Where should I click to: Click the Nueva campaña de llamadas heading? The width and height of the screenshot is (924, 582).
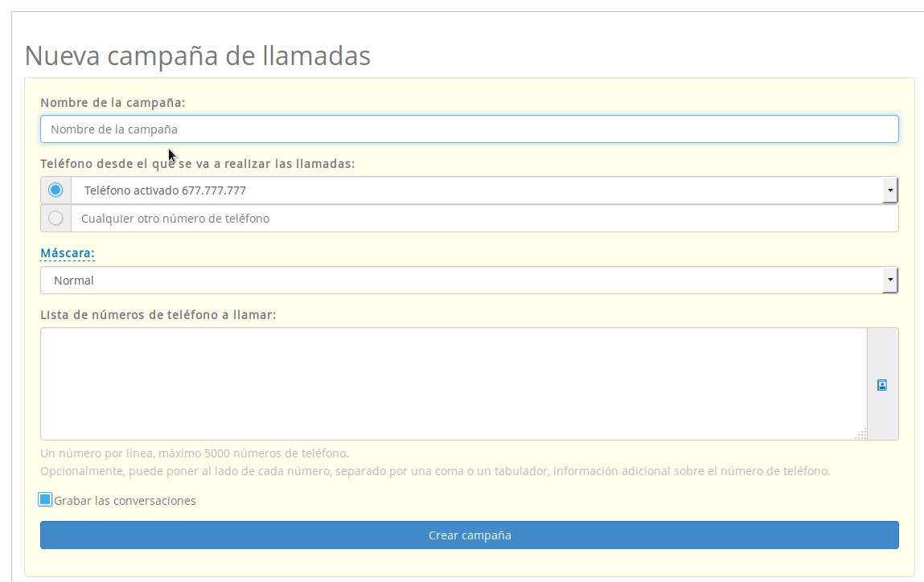pos(198,55)
